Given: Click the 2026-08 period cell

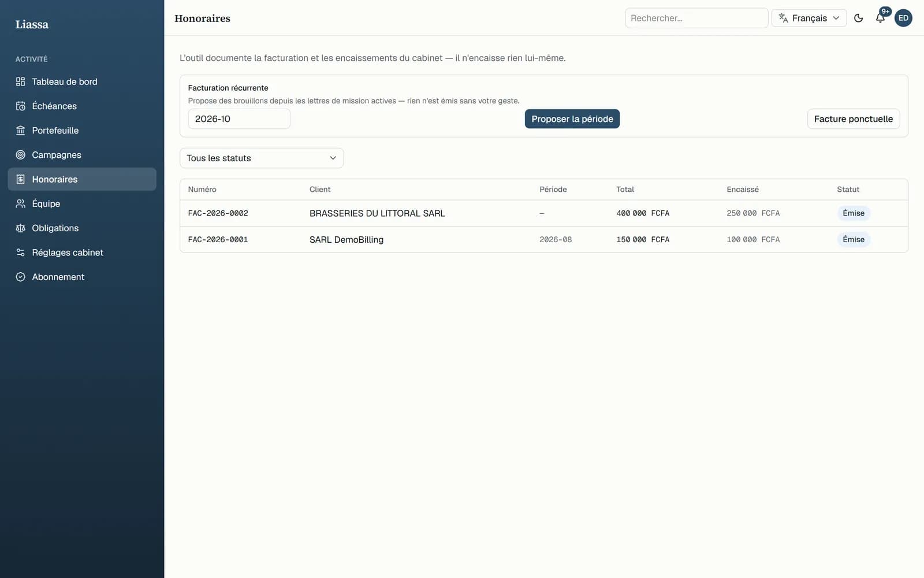Looking at the screenshot, I should click(x=556, y=239).
